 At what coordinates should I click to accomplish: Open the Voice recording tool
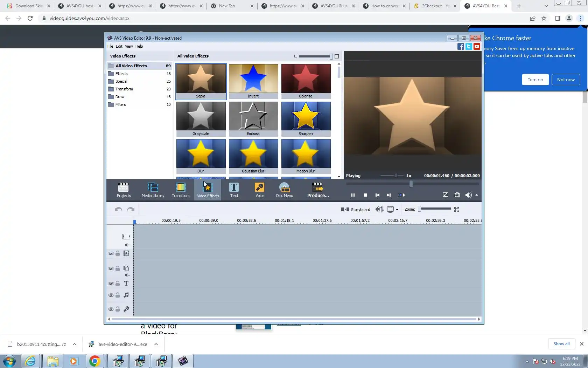point(260,190)
